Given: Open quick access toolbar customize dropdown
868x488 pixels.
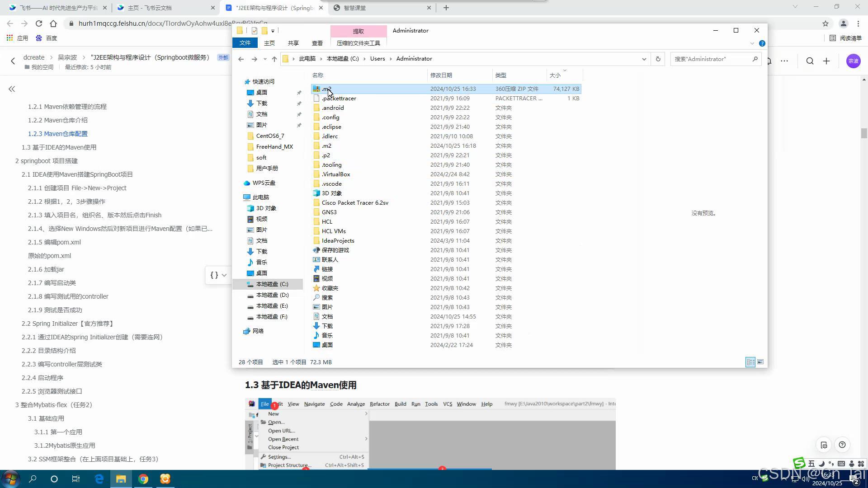Looking at the screenshot, I should click(273, 31).
